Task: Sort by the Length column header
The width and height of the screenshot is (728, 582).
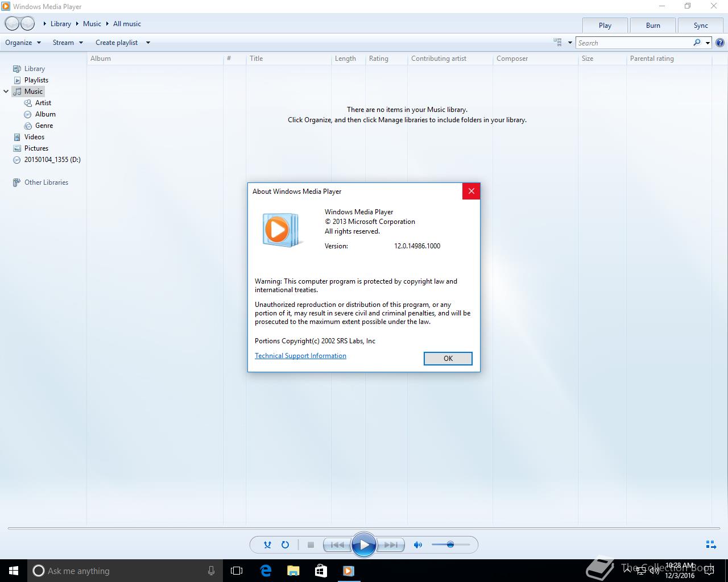Action: click(x=348, y=59)
